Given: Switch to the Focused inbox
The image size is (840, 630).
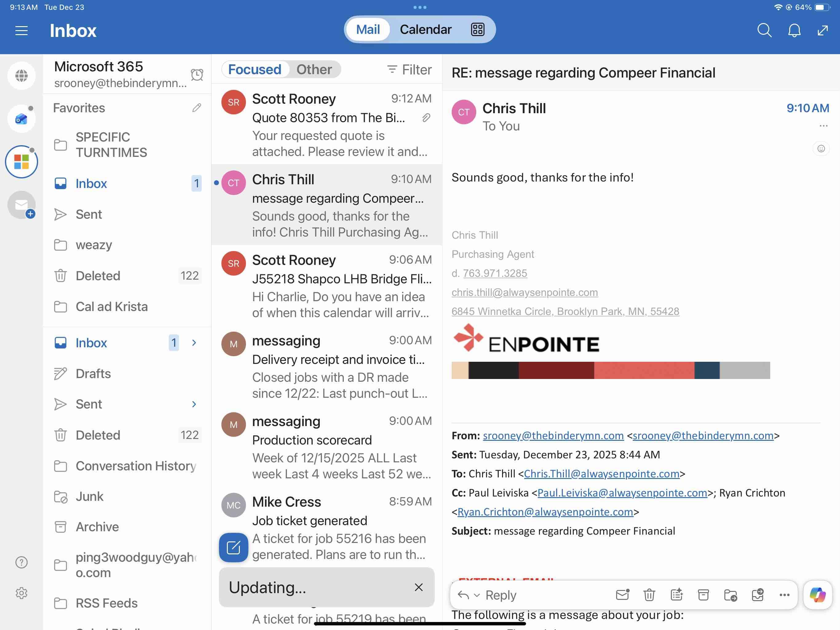Looking at the screenshot, I should pyautogui.click(x=255, y=70).
